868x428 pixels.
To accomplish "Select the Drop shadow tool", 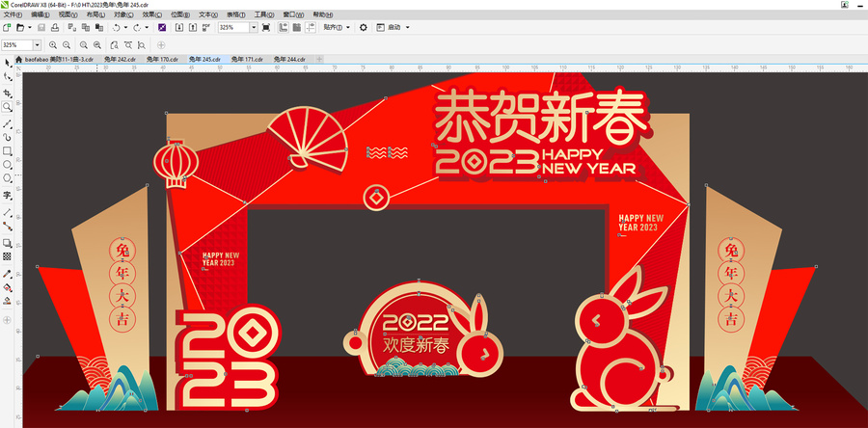I will tap(7, 243).
